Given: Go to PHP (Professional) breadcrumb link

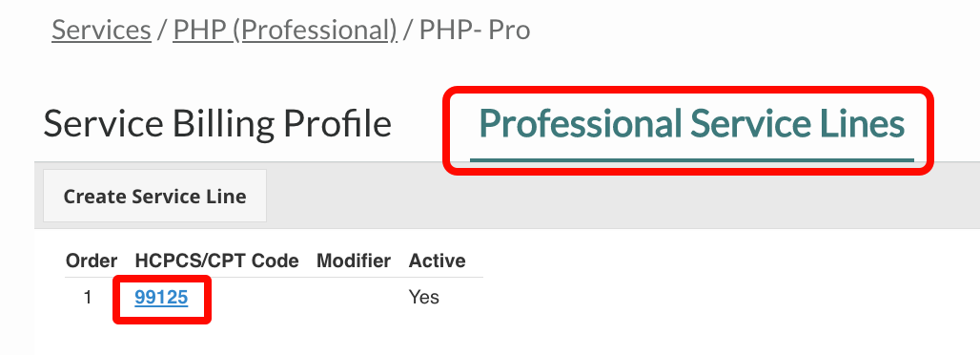Looking at the screenshot, I should click(x=285, y=30).
